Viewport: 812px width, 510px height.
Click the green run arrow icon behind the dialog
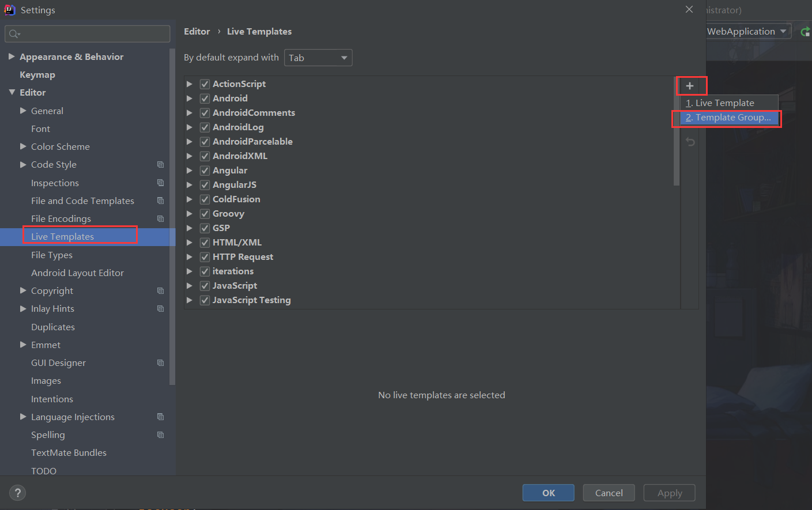806,32
